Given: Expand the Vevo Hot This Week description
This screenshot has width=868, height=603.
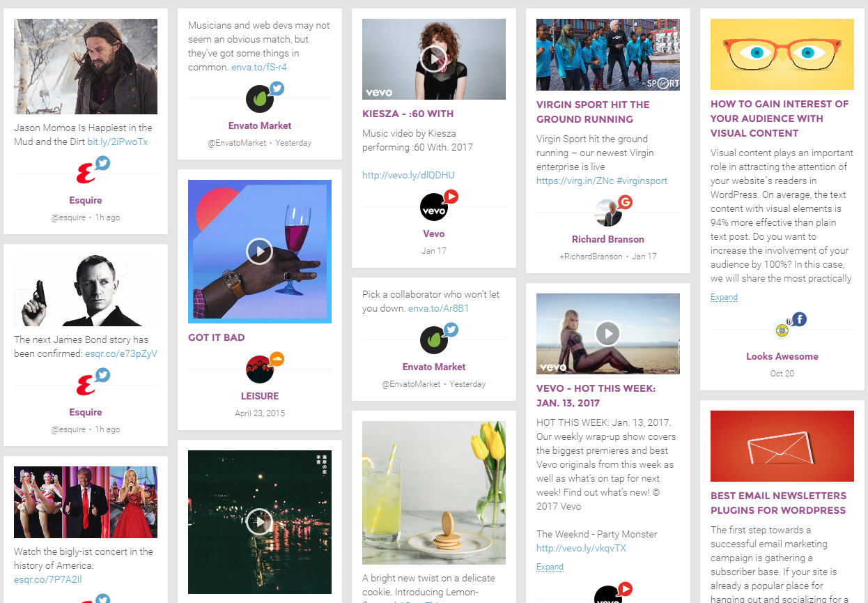Looking at the screenshot, I should [x=550, y=567].
